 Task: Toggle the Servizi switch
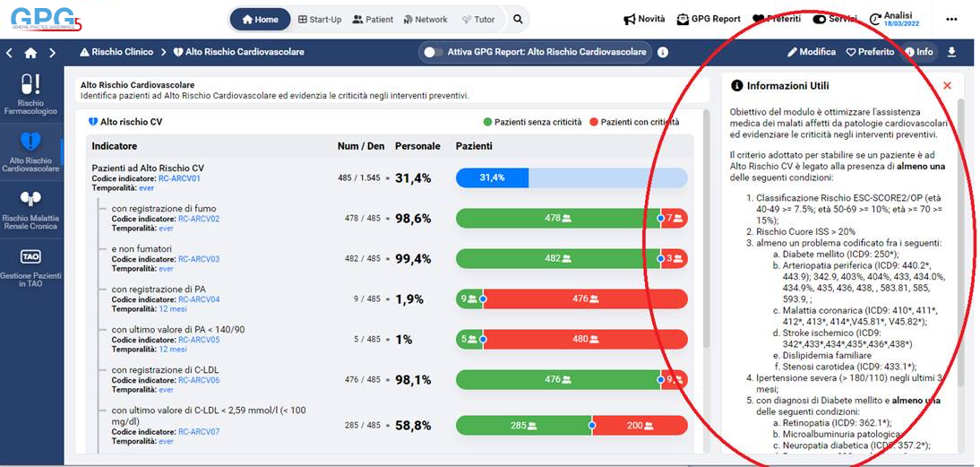point(820,19)
